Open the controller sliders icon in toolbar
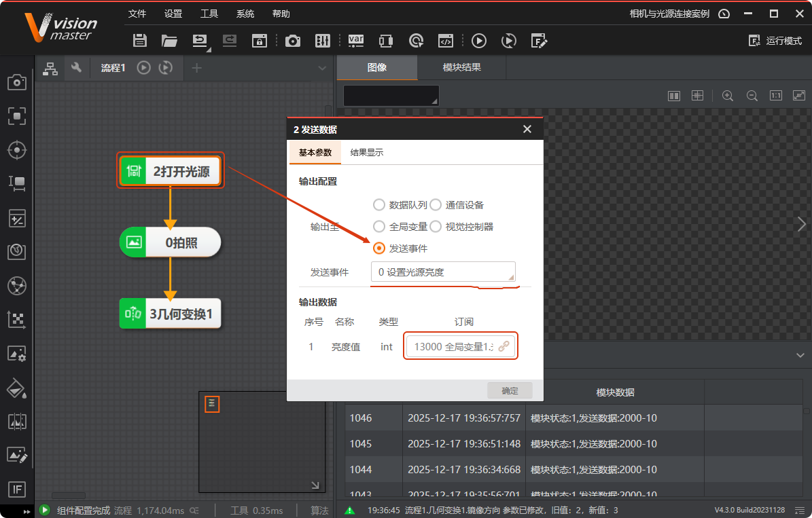The height and width of the screenshot is (518, 812). 323,40
